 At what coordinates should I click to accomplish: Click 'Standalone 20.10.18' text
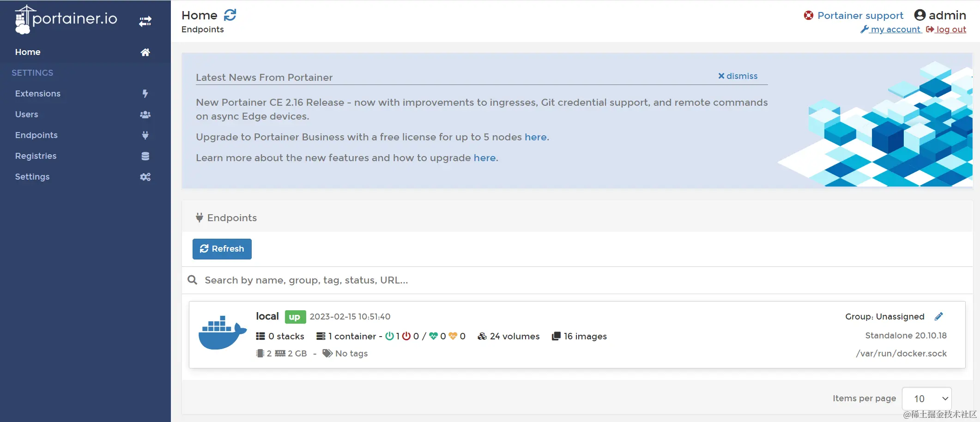tap(906, 335)
